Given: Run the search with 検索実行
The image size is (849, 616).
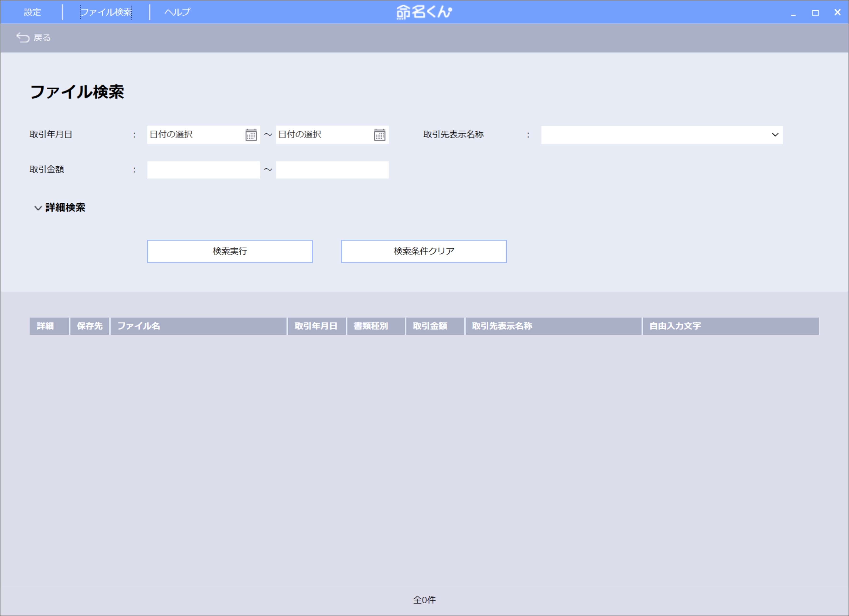Looking at the screenshot, I should pos(230,251).
